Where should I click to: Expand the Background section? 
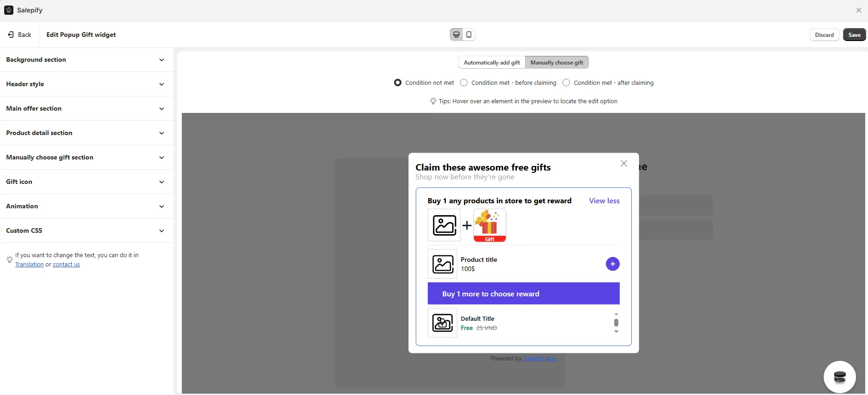point(87,60)
